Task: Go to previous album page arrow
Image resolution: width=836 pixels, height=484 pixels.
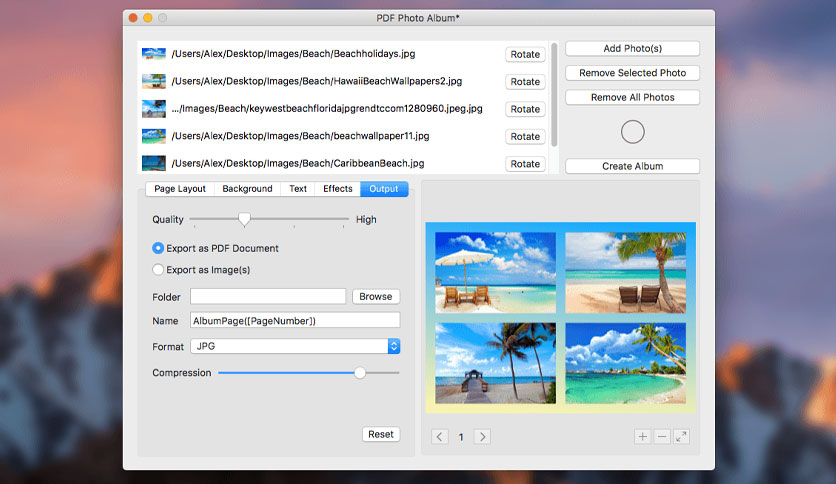Action: click(x=439, y=437)
